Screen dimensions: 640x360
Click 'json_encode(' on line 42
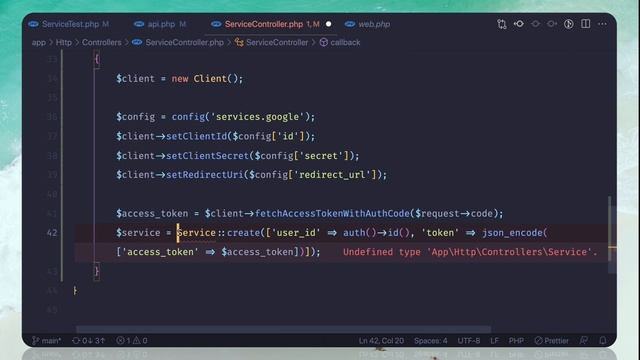(514, 233)
